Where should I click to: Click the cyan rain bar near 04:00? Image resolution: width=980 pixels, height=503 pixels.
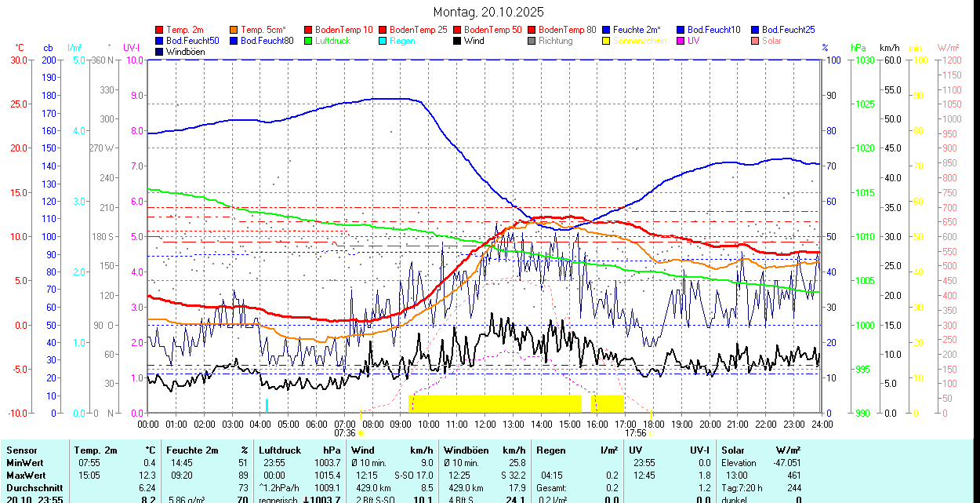(267, 405)
